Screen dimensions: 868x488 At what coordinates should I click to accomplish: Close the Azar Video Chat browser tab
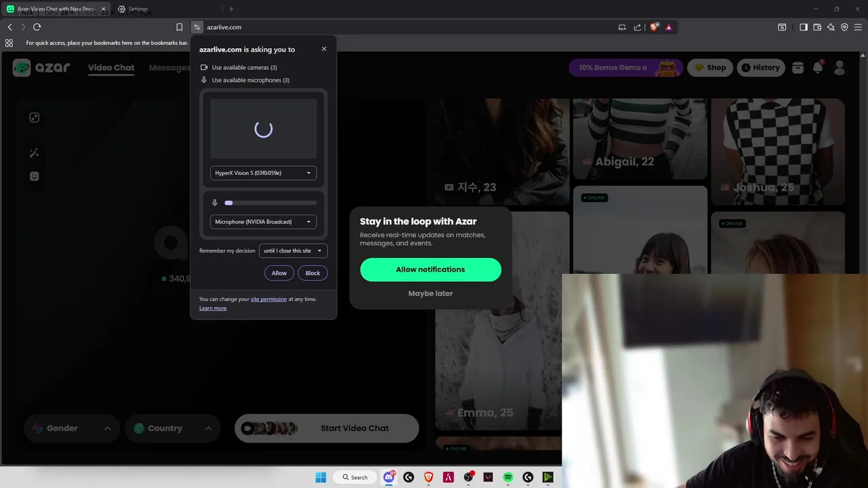[103, 9]
